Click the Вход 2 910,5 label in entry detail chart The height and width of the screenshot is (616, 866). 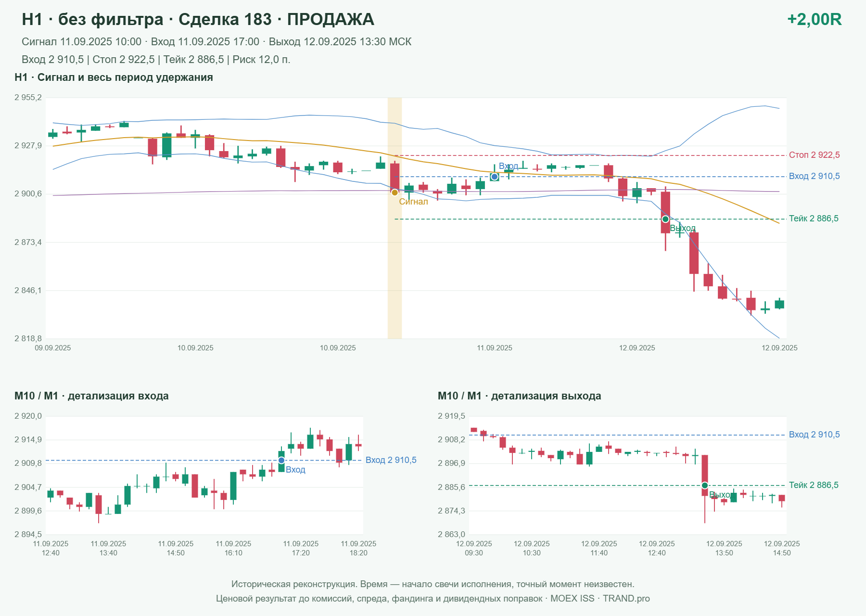[x=391, y=460]
